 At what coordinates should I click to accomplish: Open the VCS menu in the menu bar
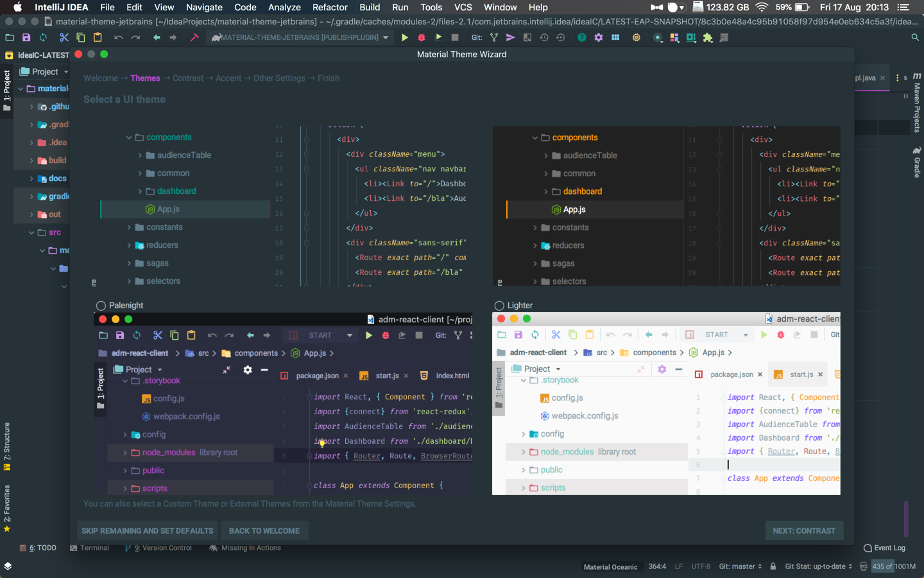463,7
